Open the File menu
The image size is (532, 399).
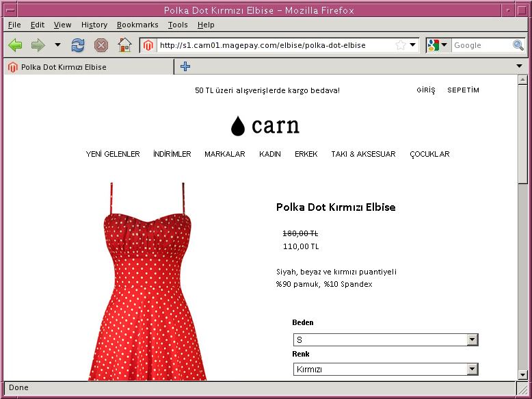[x=14, y=25]
